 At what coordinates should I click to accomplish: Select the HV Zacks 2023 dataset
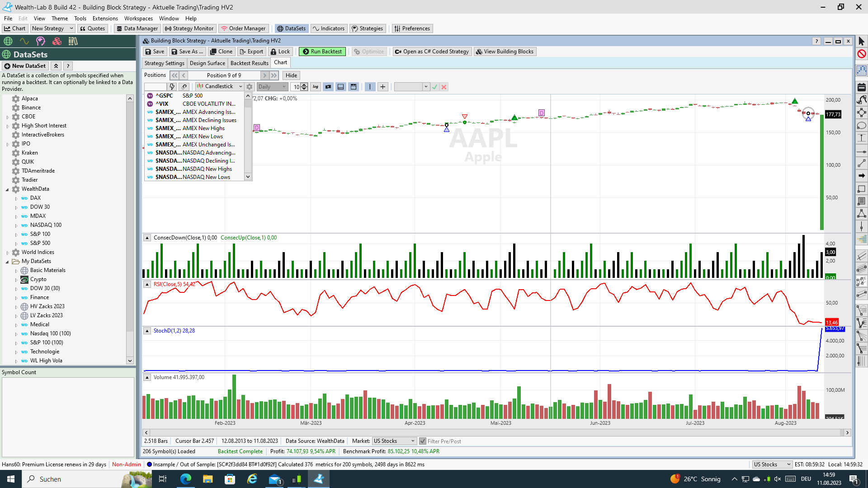47,306
